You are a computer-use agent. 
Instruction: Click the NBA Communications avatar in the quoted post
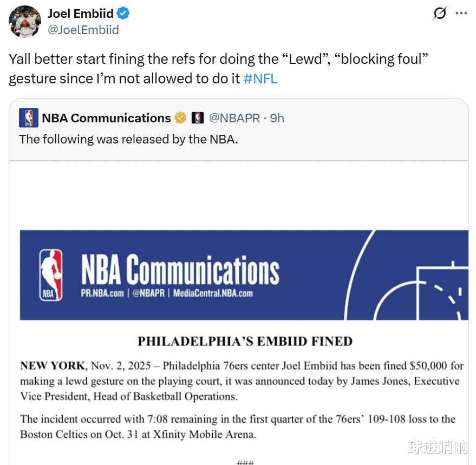[x=29, y=118]
